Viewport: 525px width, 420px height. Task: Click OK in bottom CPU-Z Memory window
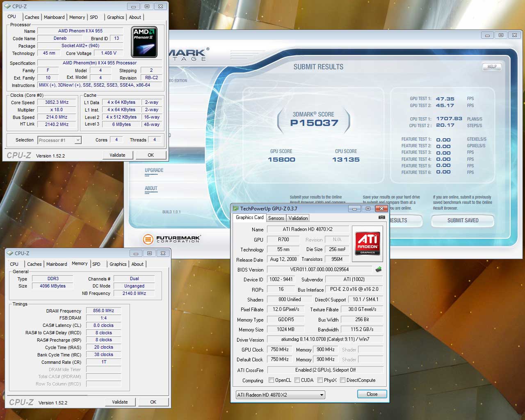pyautogui.click(x=153, y=402)
